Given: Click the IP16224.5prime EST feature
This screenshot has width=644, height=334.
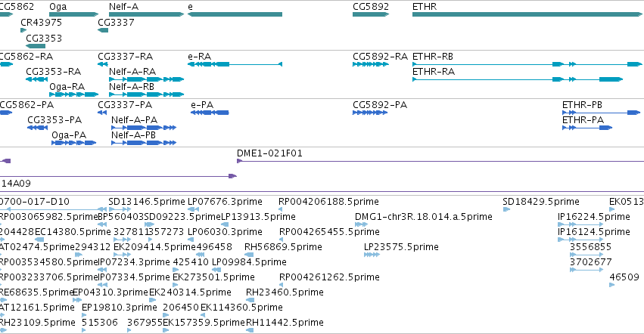Looking at the screenshot, I should (580, 224).
